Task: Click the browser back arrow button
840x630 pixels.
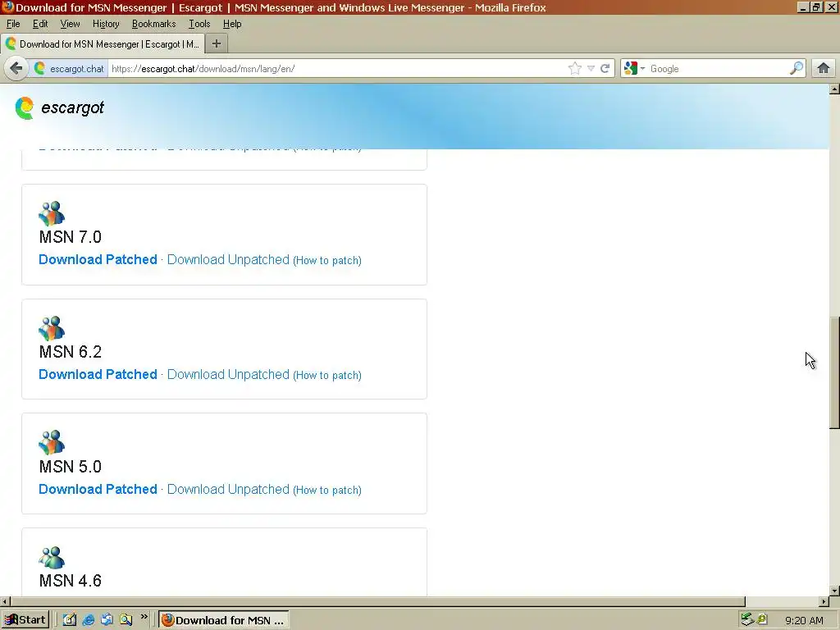Action: coord(16,68)
